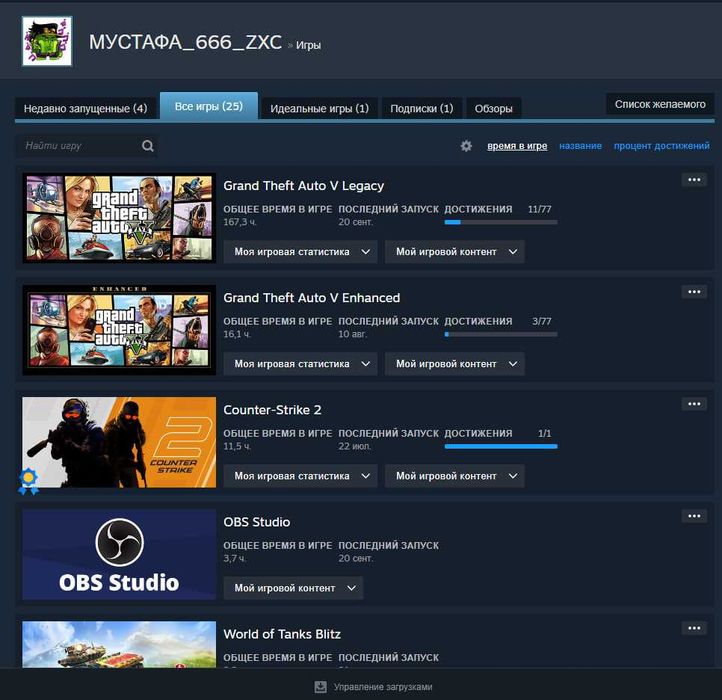Sort by 'время в игре'

[517, 146]
